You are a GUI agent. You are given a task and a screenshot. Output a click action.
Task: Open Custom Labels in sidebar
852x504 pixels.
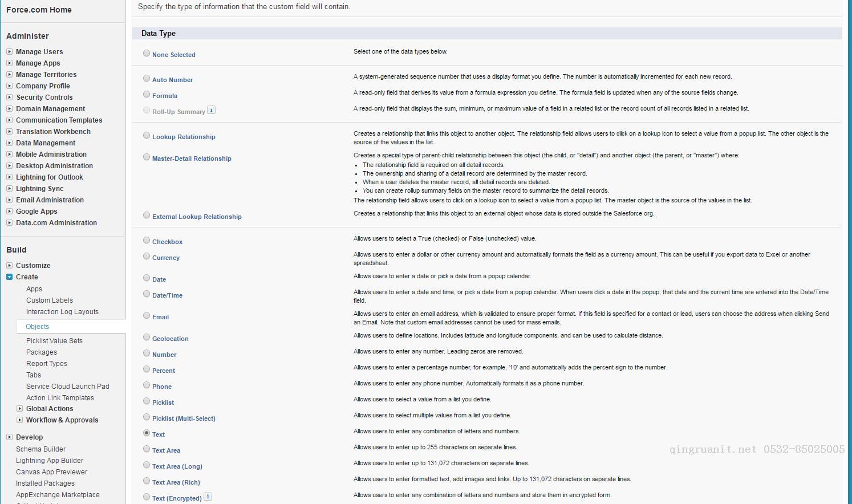pyautogui.click(x=50, y=300)
